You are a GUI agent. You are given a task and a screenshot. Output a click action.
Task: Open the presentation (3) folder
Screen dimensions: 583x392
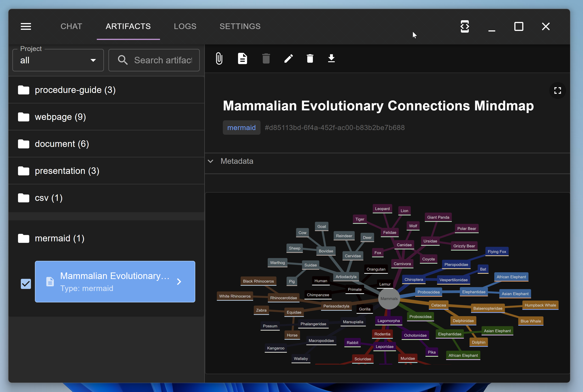click(106, 171)
